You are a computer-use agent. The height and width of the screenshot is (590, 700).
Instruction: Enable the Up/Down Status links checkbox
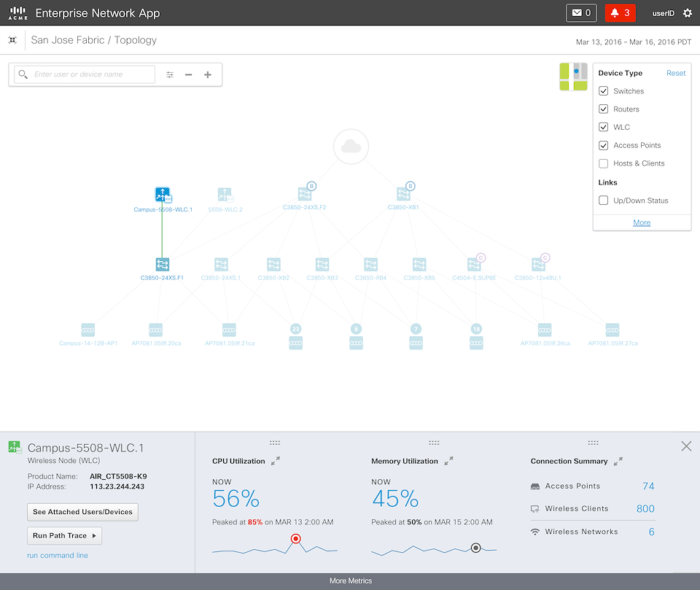coord(603,201)
